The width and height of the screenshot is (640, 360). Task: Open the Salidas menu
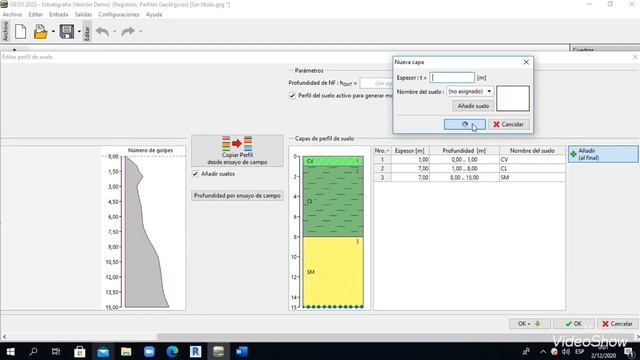pyautogui.click(x=83, y=14)
